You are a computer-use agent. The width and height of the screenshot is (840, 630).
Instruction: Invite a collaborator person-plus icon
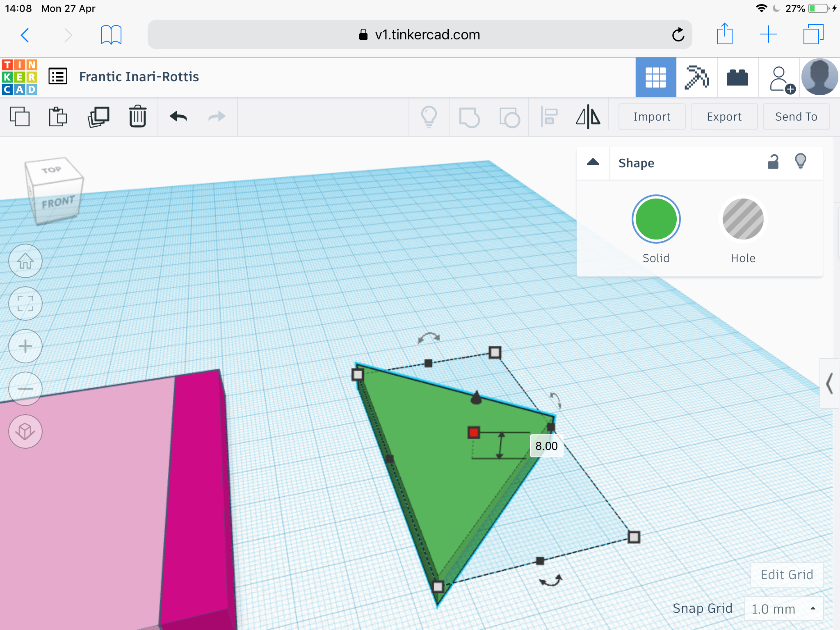[x=781, y=80]
